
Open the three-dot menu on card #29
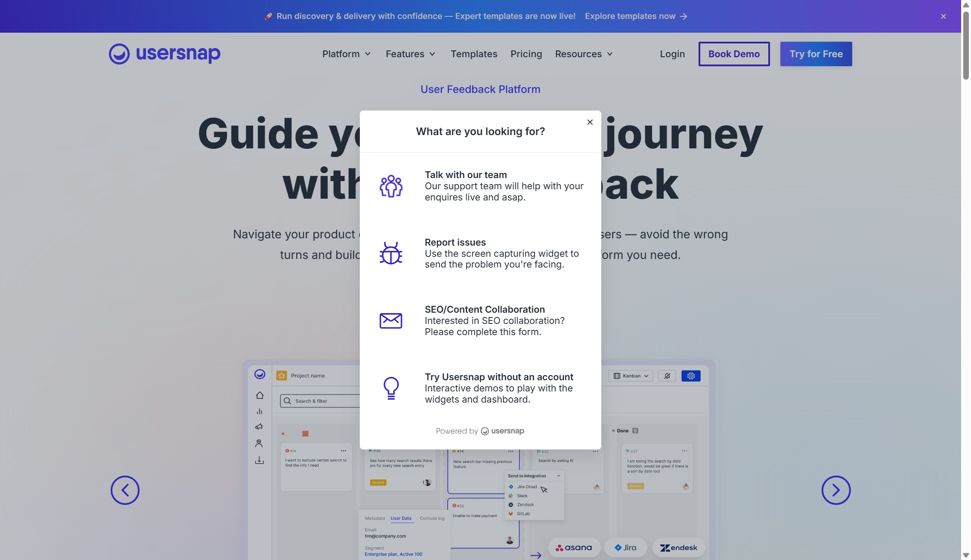[x=343, y=451]
